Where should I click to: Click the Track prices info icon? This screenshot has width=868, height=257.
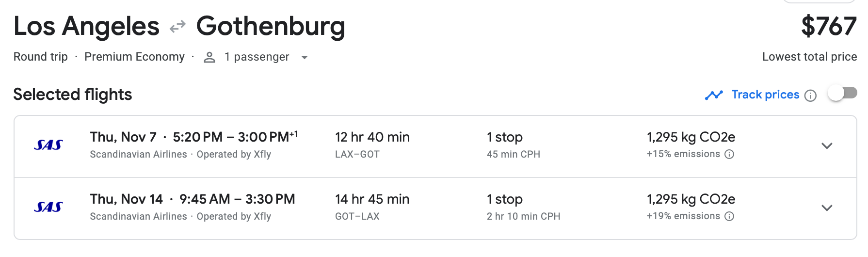pos(810,96)
